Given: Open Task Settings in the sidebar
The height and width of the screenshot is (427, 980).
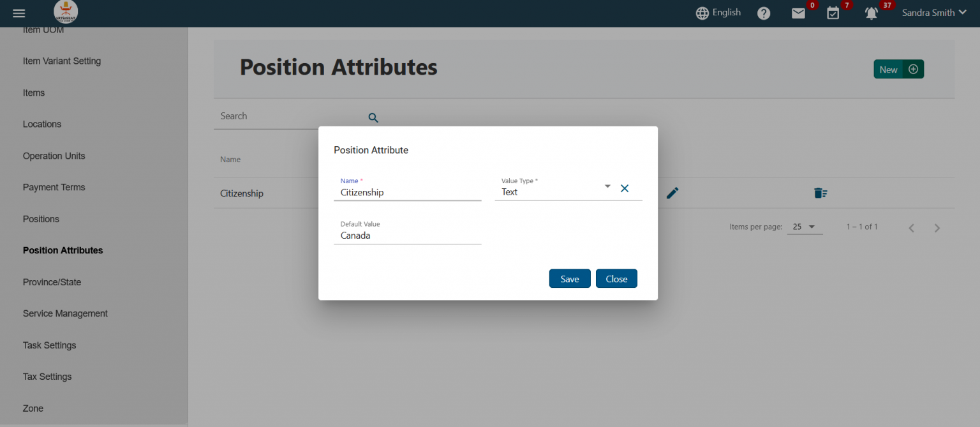Looking at the screenshot, I should (49, 345).
